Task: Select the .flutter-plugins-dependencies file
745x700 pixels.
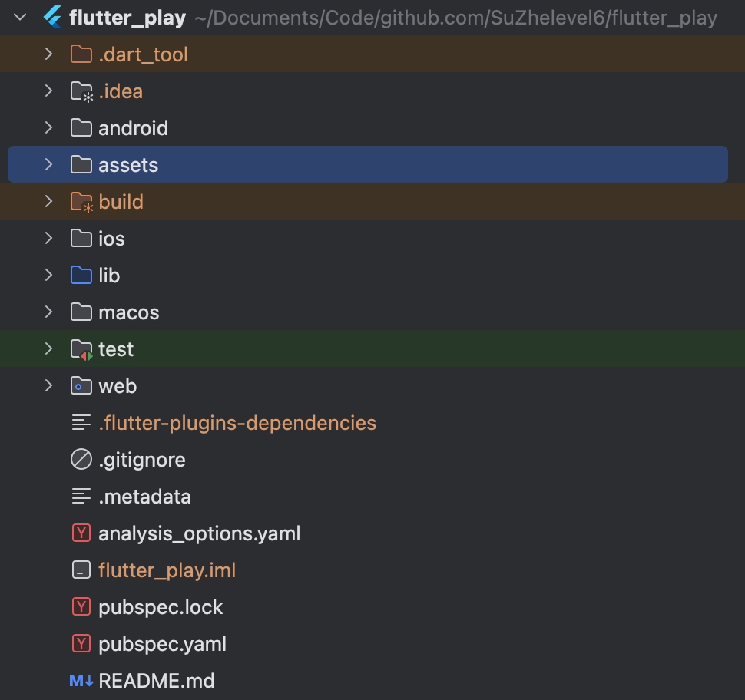Action: coord(237,423)
